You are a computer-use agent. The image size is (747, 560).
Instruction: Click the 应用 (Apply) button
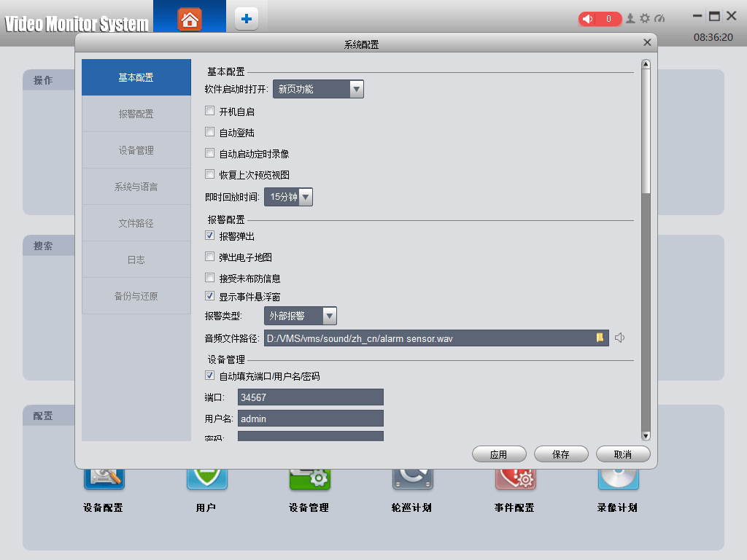pyautogui.click(x=499, y=454)
